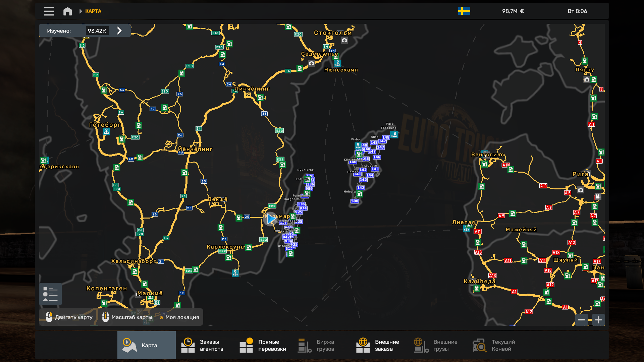Click the 93.42% explored value
The image size is (644, 362).
click(x=97, y=31)
